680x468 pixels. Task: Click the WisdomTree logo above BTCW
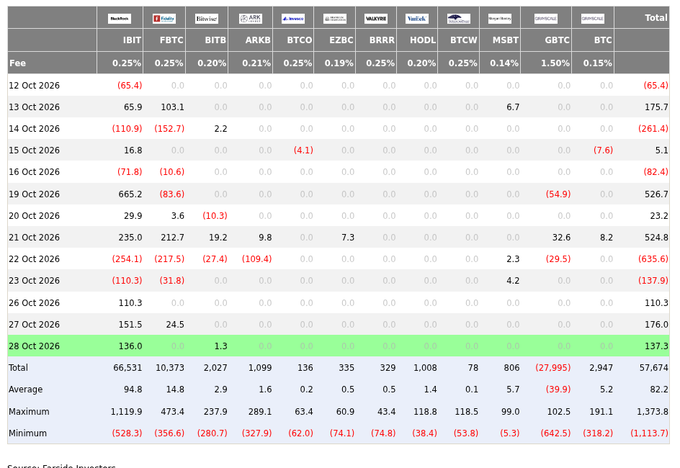[458, 19]
